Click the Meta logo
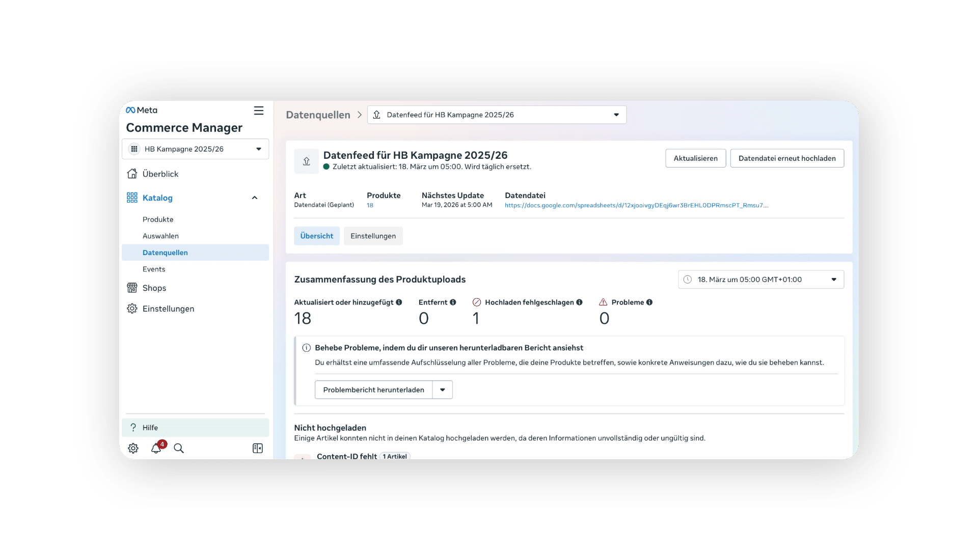 142,110
